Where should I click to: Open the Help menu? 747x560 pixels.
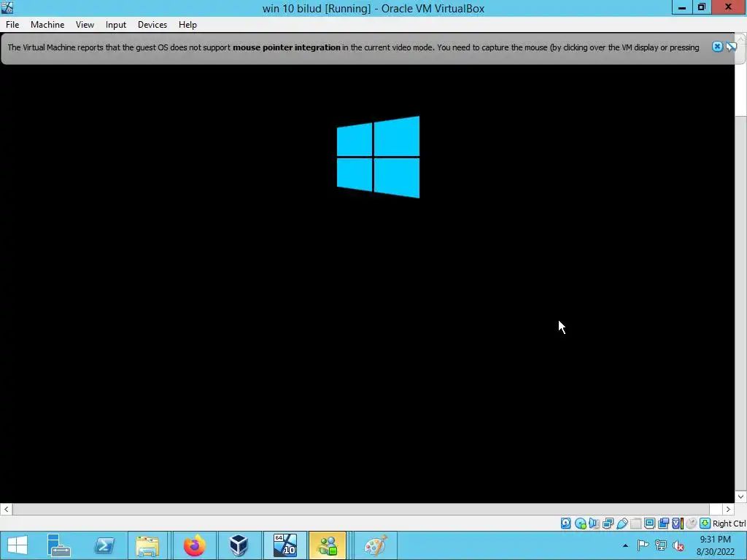click(x=187, y=25)
